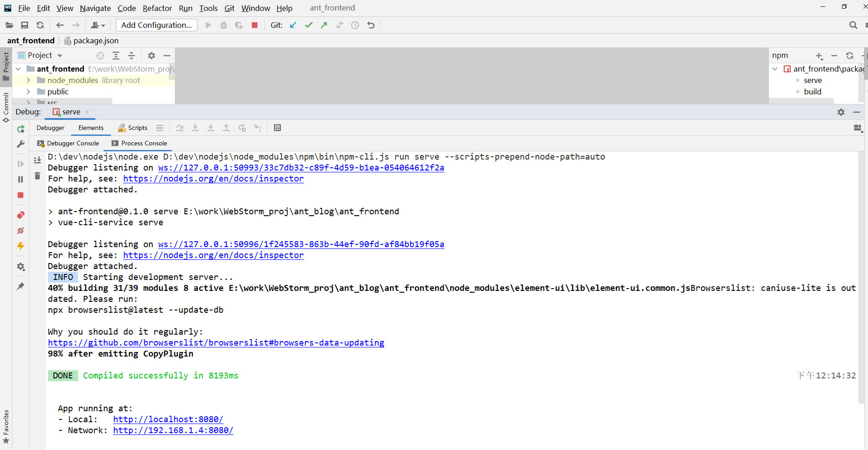Click Git Rollback undo icon

(x=371, y=25)
